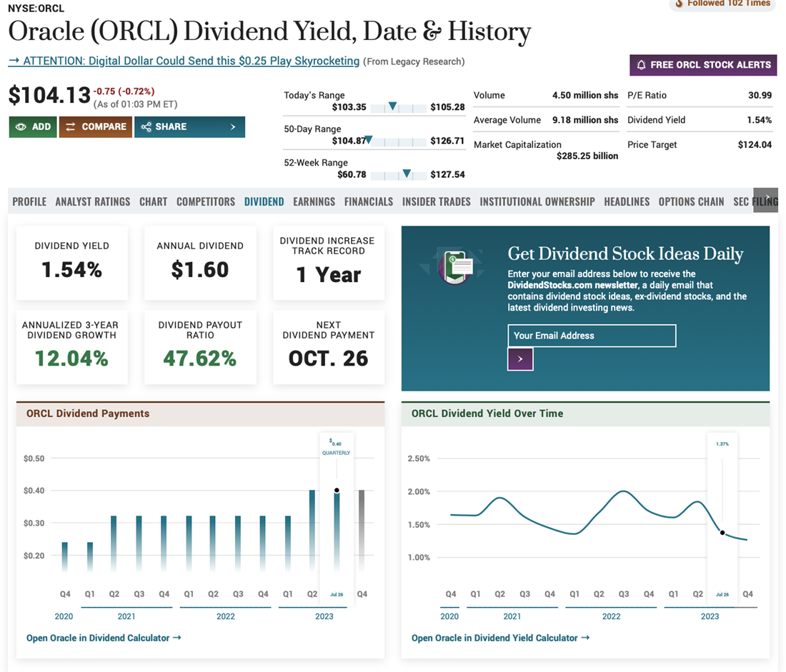Click the Your Email Address field
The height and width of the screenshot is (672, 786).
coord(591,336)
